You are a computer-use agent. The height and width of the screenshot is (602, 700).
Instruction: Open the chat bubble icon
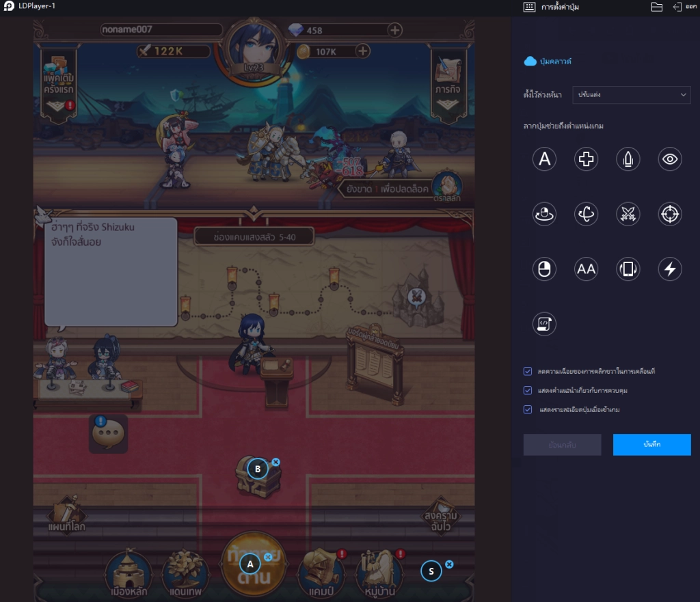(x=108, y=434)
